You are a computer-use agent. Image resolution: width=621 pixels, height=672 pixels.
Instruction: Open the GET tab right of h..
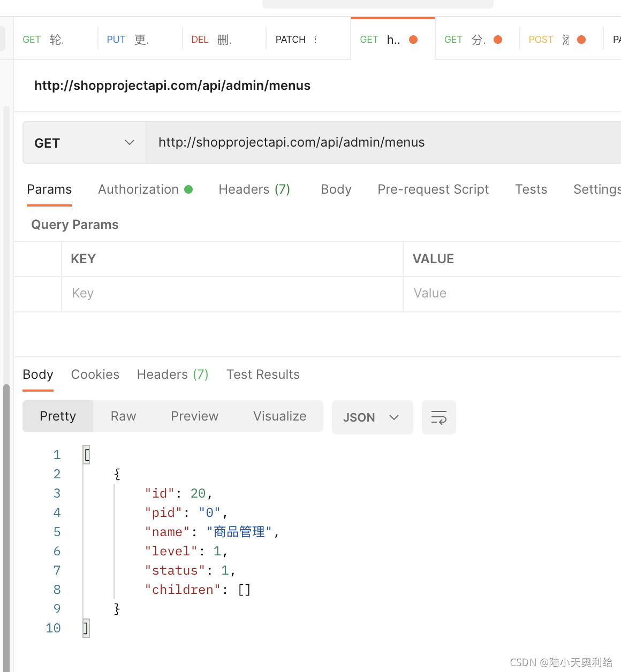(476, 40)
